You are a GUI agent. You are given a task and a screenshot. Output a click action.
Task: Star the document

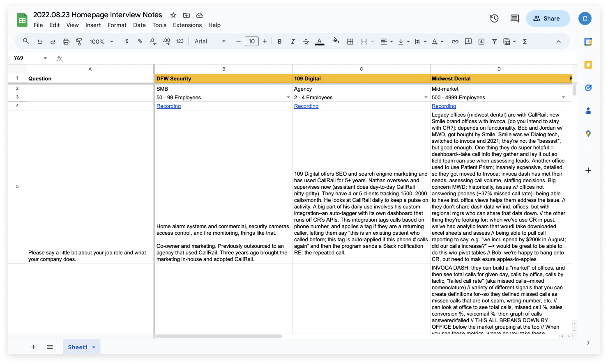tap(173, 15)
